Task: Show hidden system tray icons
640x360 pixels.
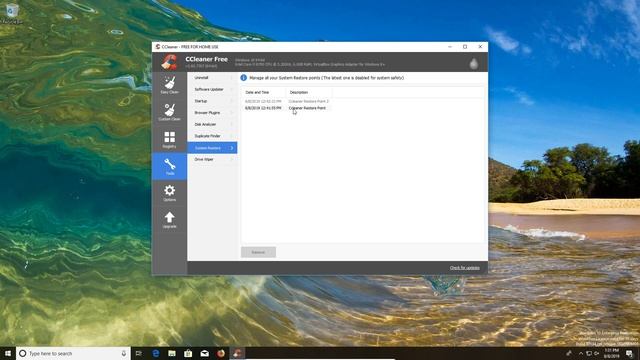Action: (x=581, y=353)
